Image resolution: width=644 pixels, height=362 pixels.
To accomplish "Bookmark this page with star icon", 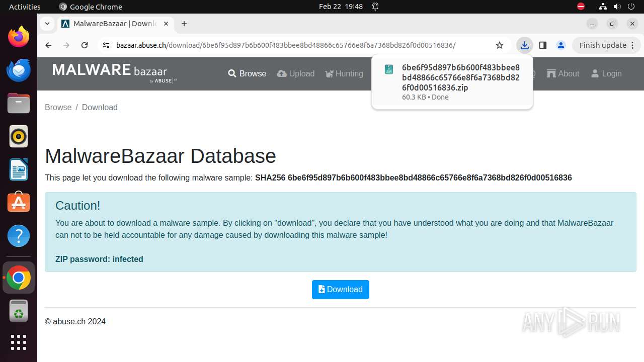I will tap(500, 45).
